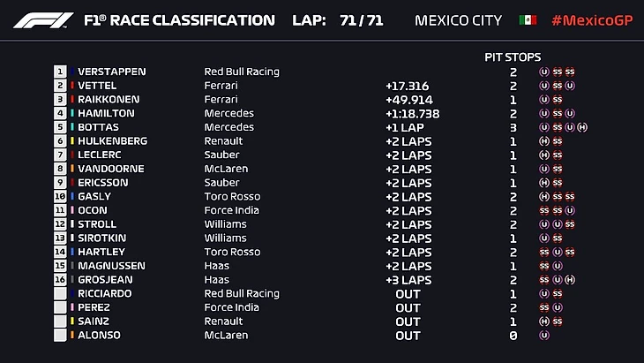Screen dimensions: 644x363
Task: Click Alonso's ultrasoft tyre icon
Action: [544, 336]
